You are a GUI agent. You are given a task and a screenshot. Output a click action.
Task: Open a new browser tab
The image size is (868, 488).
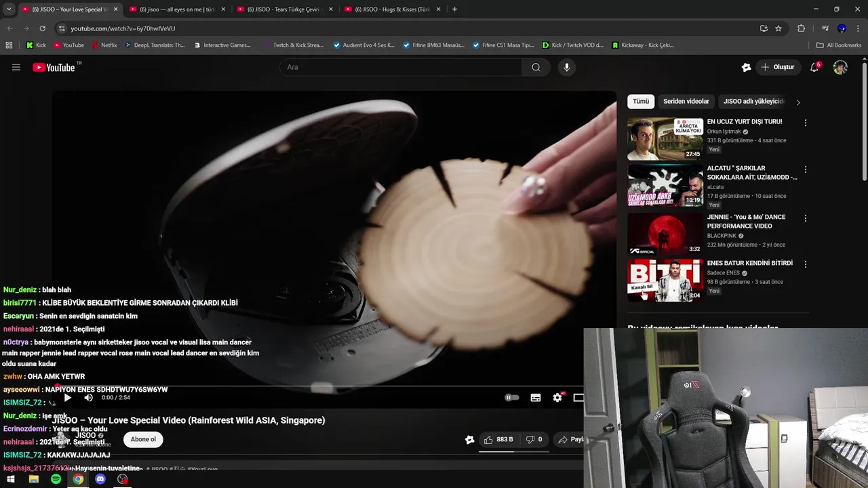(454, 9)
